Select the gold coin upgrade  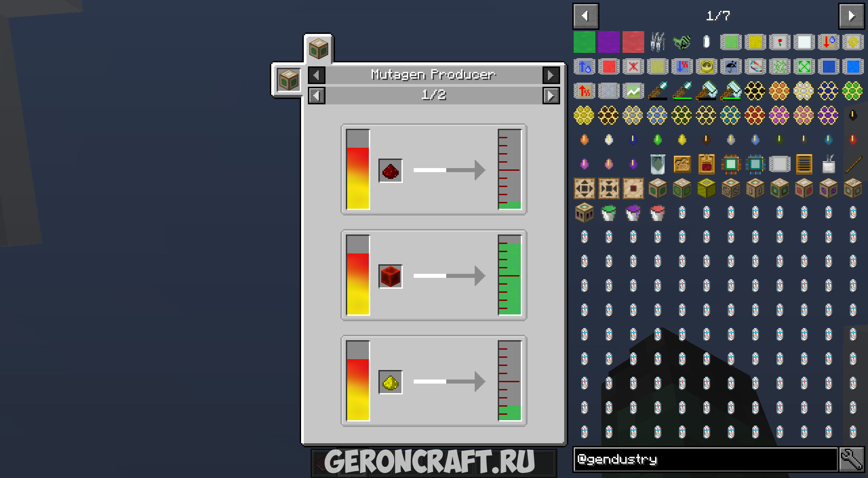706,66
